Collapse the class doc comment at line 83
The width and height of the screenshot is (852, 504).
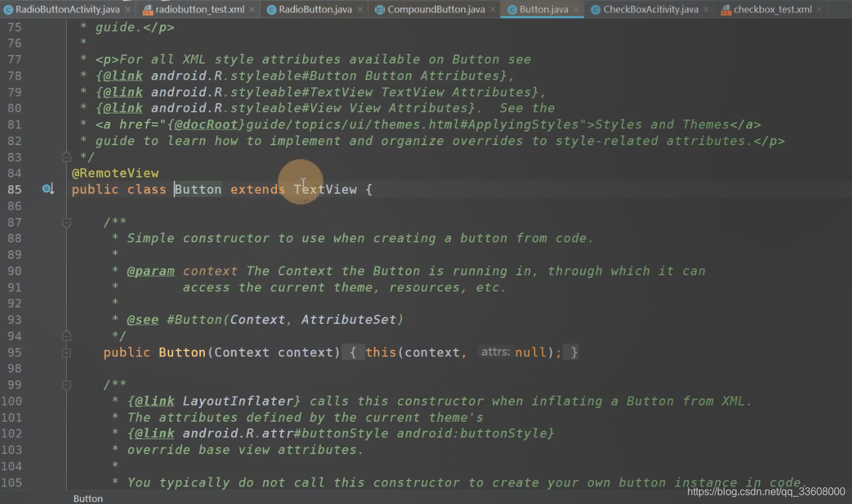point(66,157)
